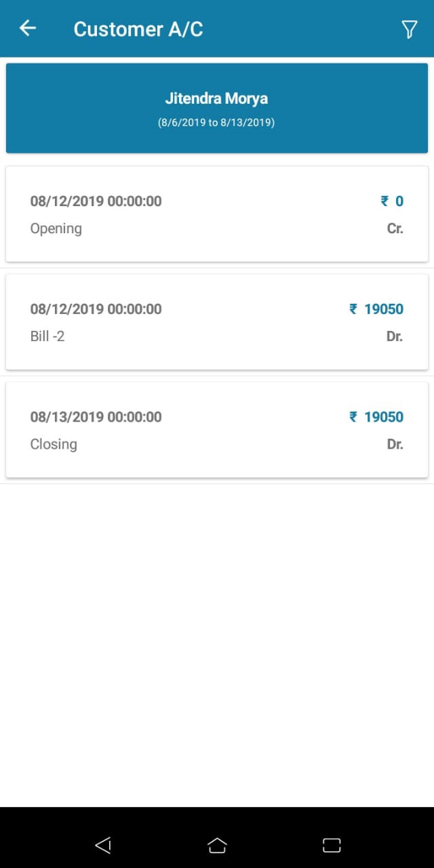Open the filter funnel icon
The image size is (434, 868).
[x=409, y=29]
